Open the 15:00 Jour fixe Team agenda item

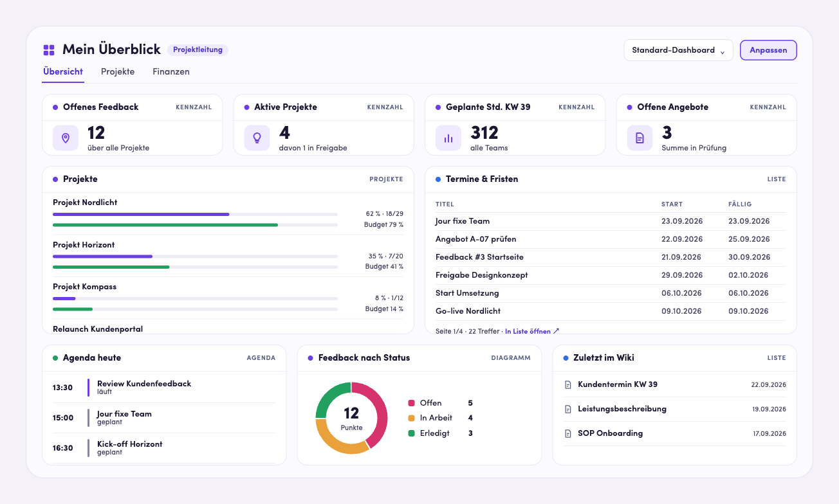pyautogui.click(x=164, y=418)
